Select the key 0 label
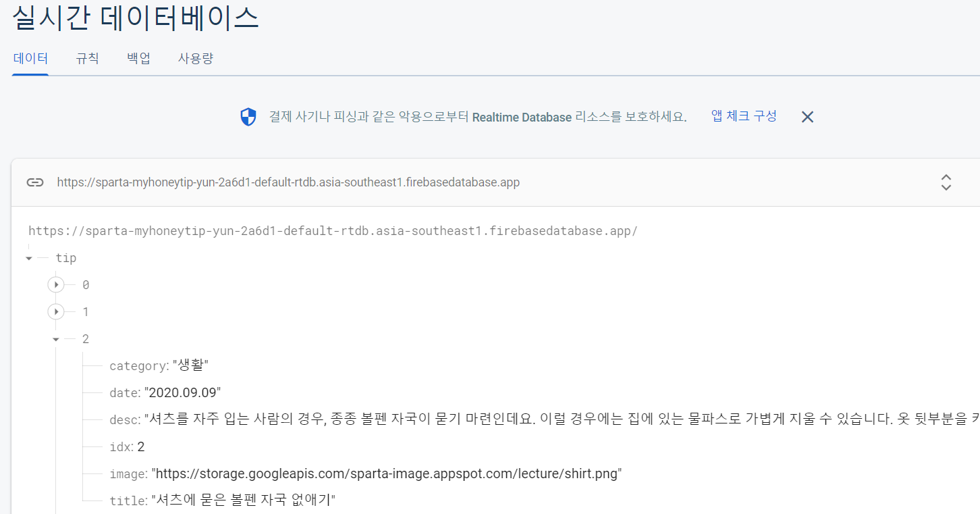The width and height of the screenshot is (980, 514). point(86,285)
